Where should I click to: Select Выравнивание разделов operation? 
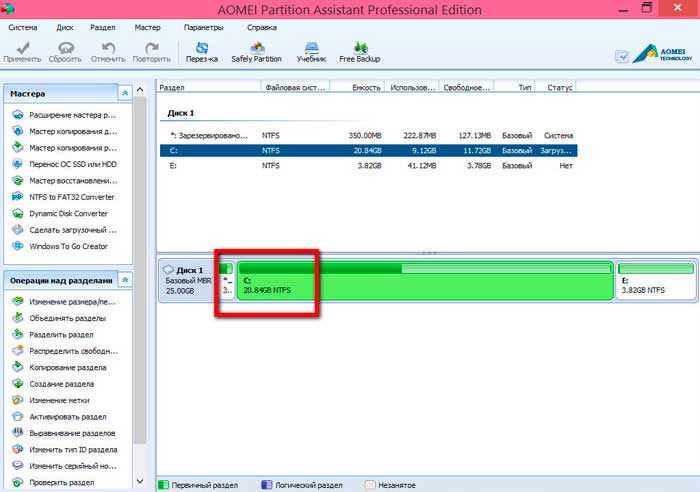[x=64, y=433]
